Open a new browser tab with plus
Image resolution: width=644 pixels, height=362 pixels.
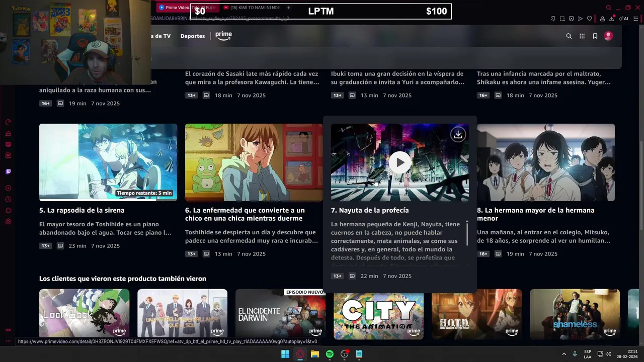[288, 8]
